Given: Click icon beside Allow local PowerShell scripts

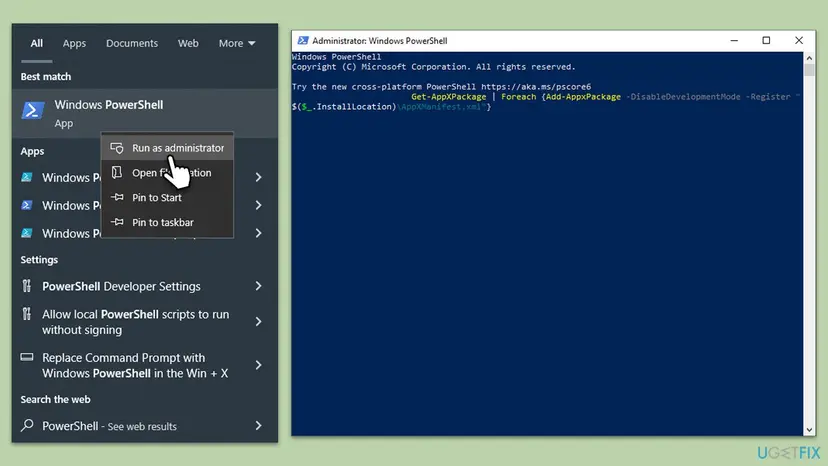Looking at the screenshot, I should (x=26, y=314).
